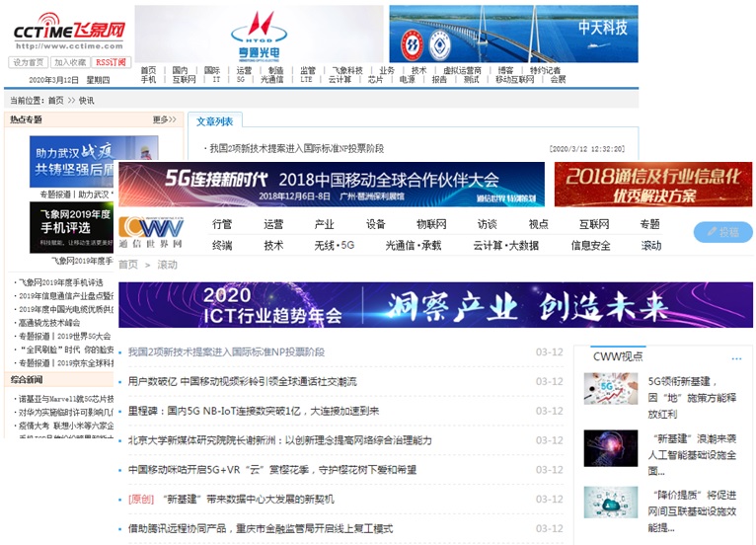This screenshot has width=756, height=545.
Task: Open article 借助腾讯远程协同产品
Action: [261, 528]
